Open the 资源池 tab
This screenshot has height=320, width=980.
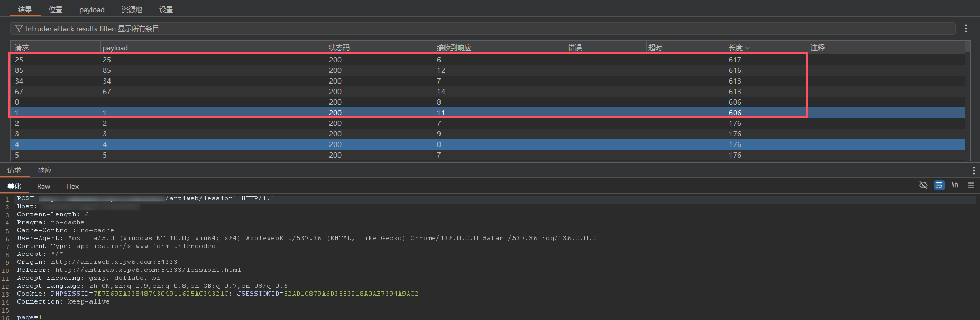point(132,10)
